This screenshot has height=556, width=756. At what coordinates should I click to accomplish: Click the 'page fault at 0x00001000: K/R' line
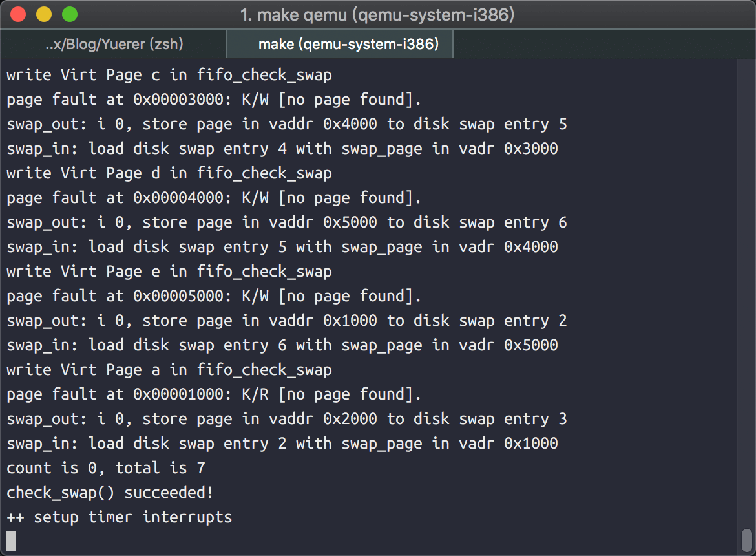pyautogui.click(x=214, y=394)
